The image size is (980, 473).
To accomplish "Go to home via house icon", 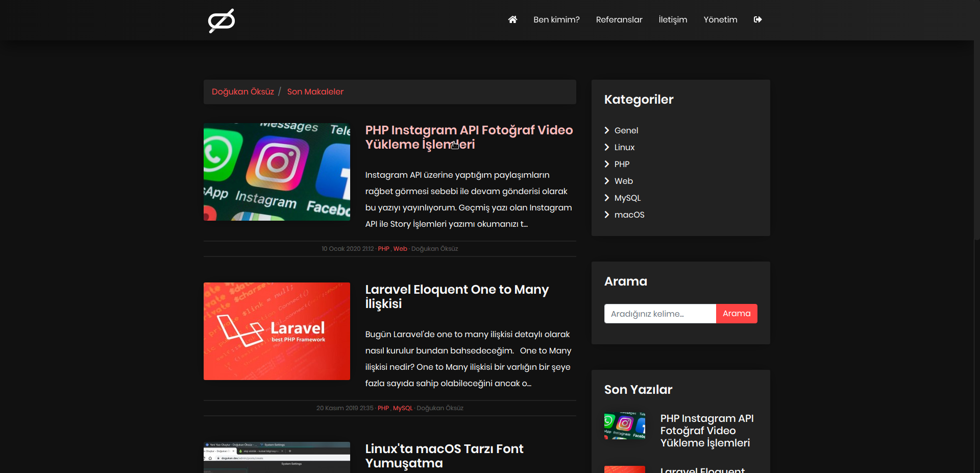I will pyautogui.click(x=512, y=19).
